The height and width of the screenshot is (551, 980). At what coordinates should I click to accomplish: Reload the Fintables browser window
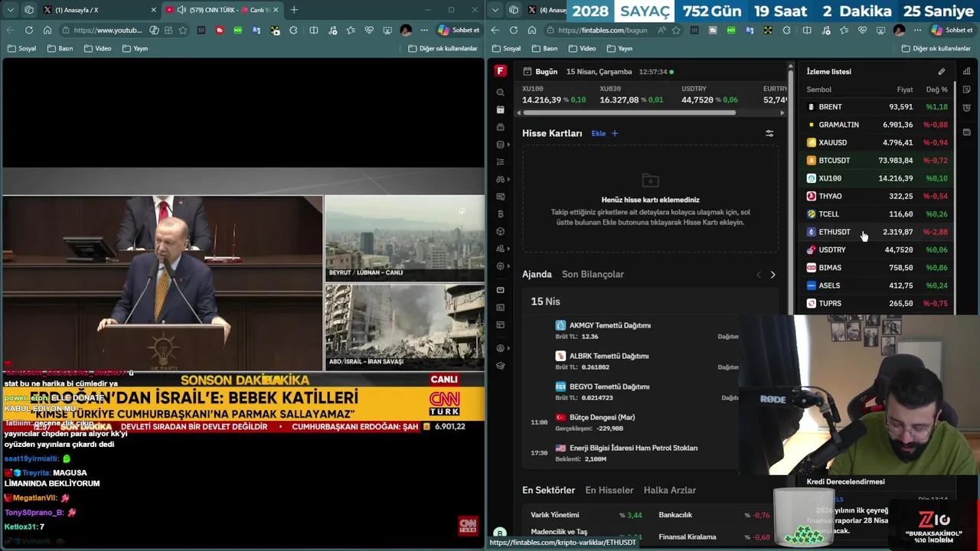513,30
